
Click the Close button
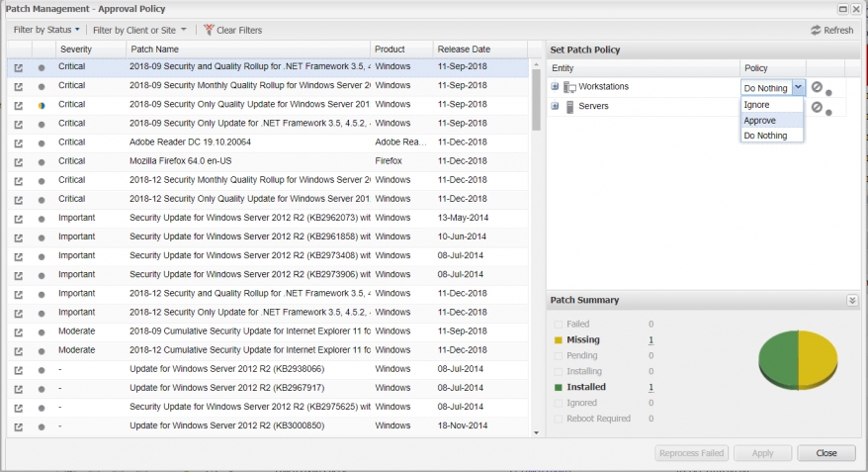825,453
